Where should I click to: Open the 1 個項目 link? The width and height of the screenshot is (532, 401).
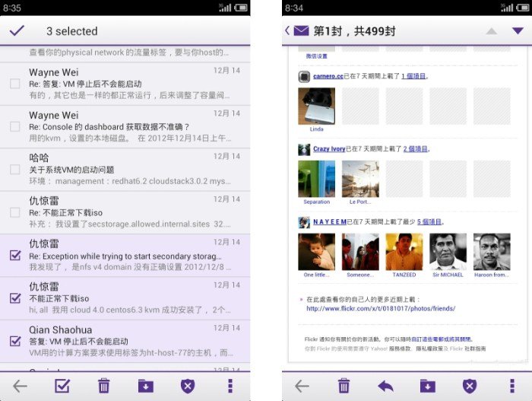[x=413, y=76]
